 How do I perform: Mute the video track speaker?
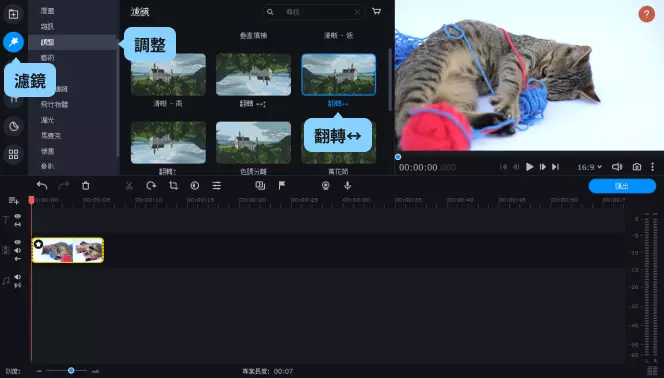(18, 250)
